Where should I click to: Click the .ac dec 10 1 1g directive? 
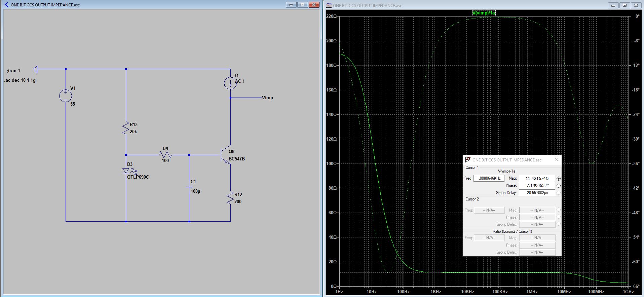tap(20, 80)
